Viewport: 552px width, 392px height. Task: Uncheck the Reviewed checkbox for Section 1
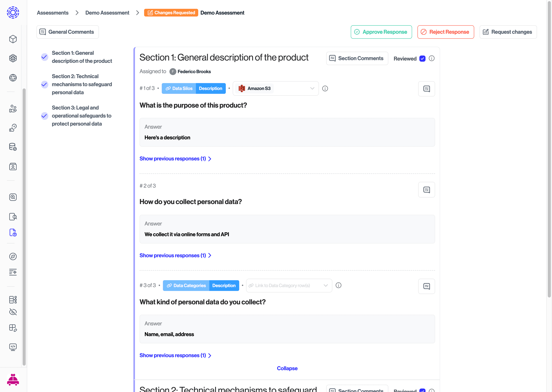(422, 58)
